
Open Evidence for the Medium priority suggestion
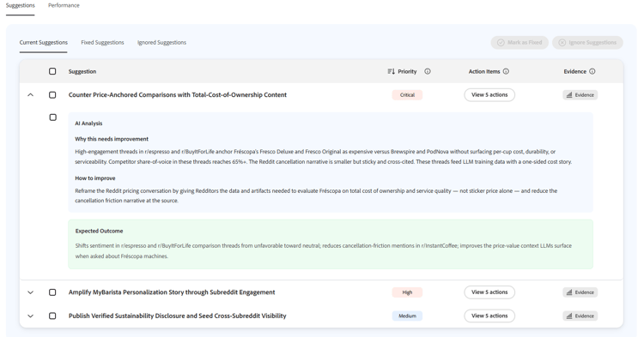pos(580,316)
